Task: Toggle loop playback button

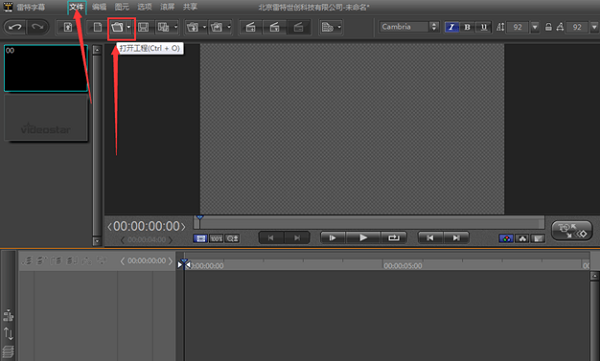Action: click(394, 238)
